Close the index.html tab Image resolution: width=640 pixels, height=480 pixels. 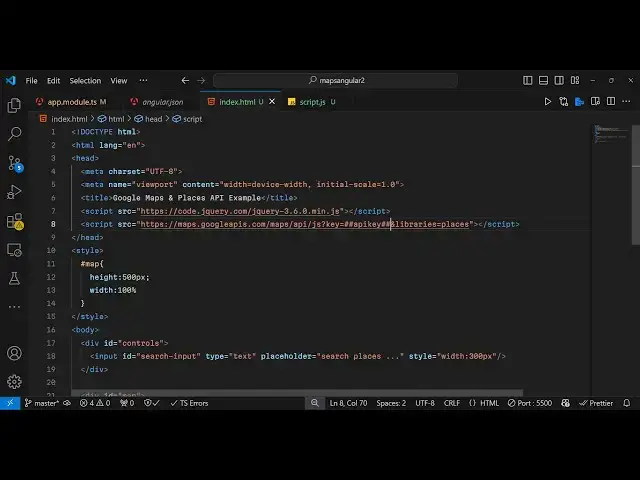pos(272,102)
